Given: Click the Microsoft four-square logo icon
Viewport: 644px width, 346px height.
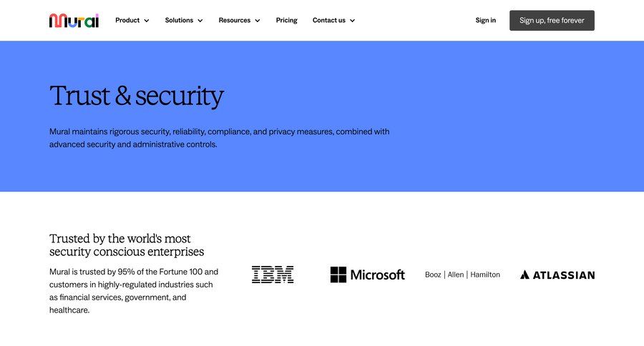Looking at the screenshot, I should 338,275.
